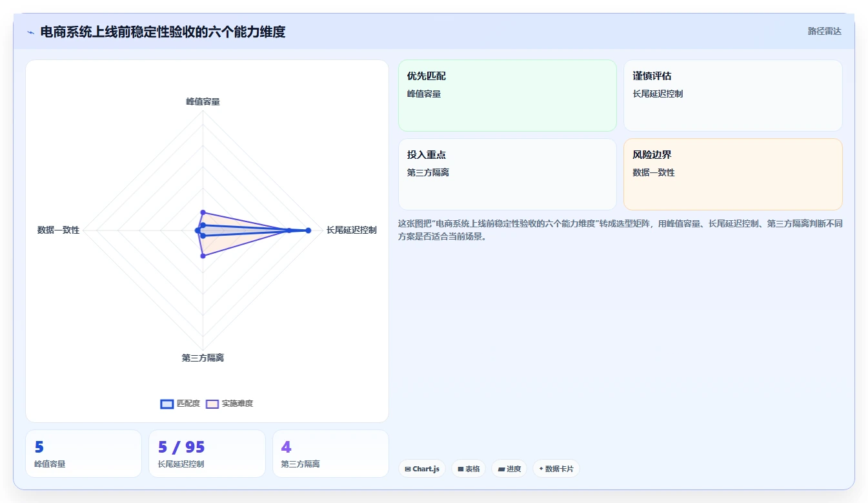
Task: Open the 谨慎评估 card heading
Action: coord(652,76)
